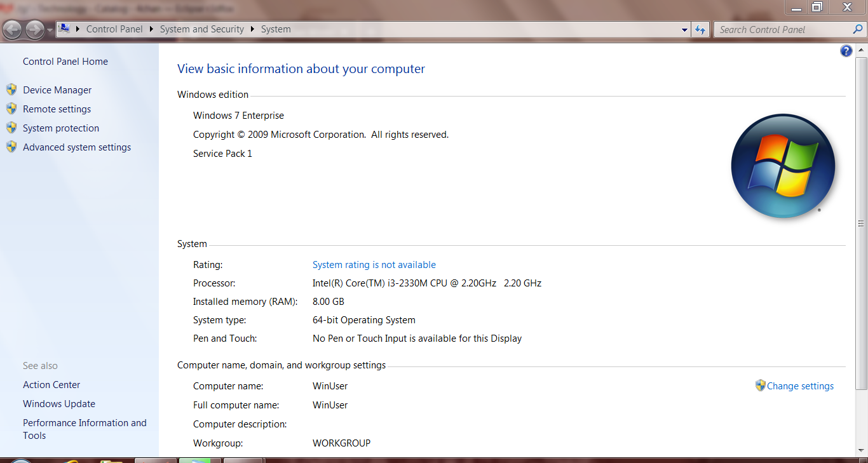The height and width of the screenshot is (463, 868).
Task: Open Performance Information and Tools
Action: tap(85, 429)
